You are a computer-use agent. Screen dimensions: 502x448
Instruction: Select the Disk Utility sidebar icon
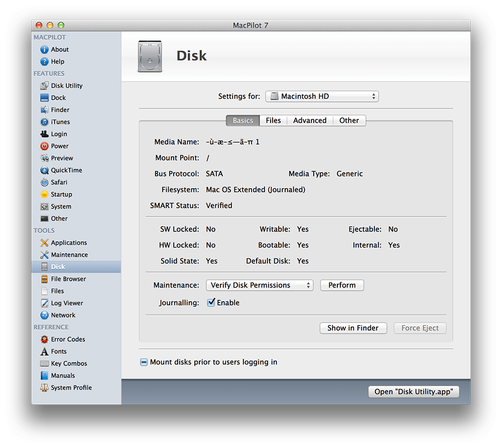44,86
